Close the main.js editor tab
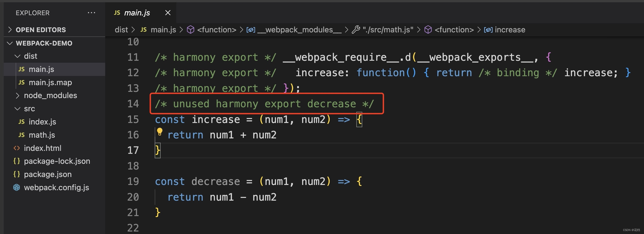The width and height of the screenshot is (644, 234). 168,12
